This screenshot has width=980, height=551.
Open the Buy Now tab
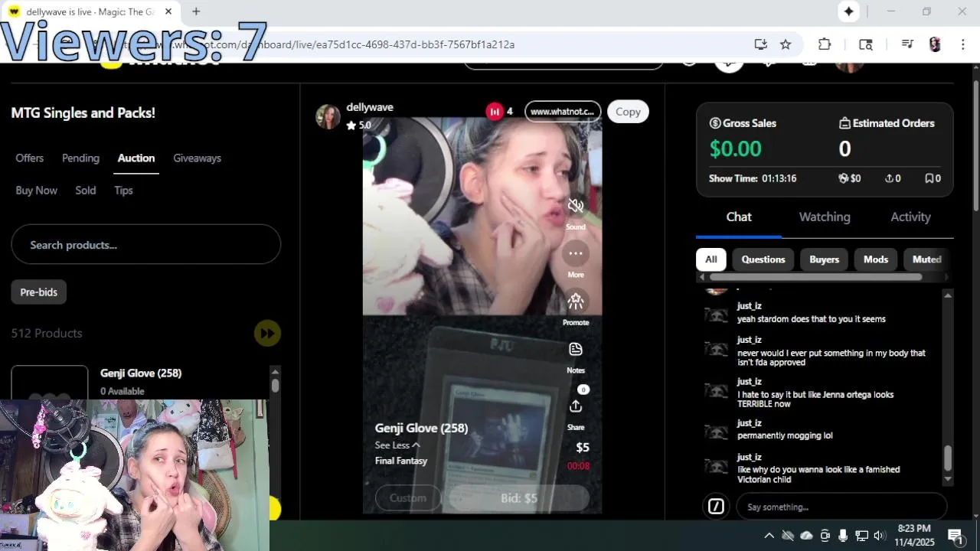[x=37, y=190]
